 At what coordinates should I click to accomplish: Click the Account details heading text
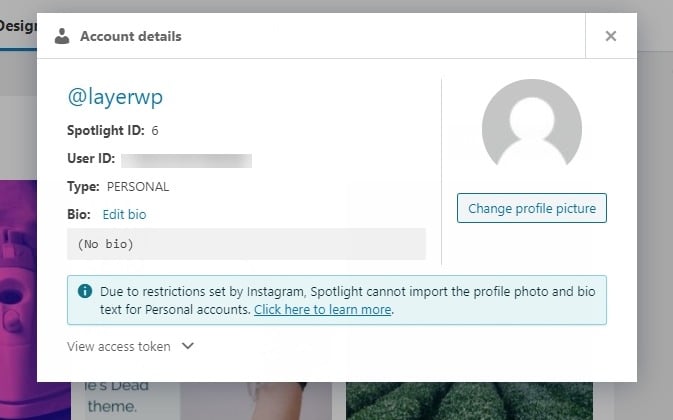(130, 36)
